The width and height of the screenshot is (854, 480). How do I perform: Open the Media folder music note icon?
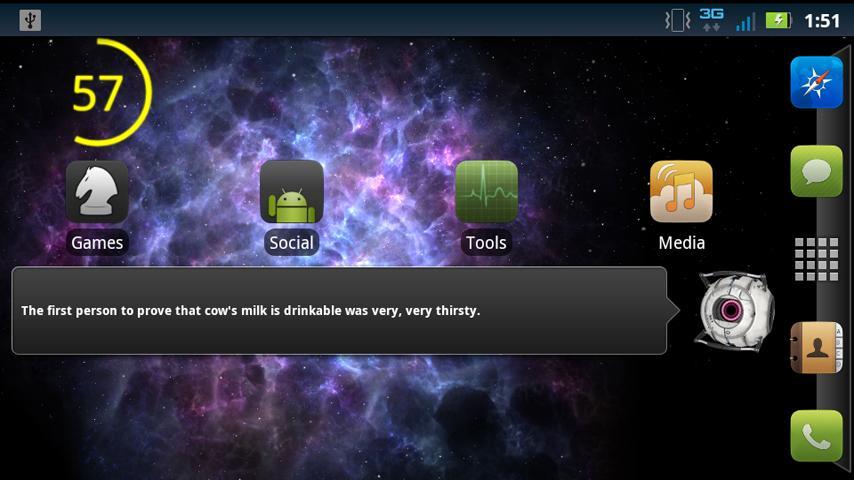pos(681,192)
